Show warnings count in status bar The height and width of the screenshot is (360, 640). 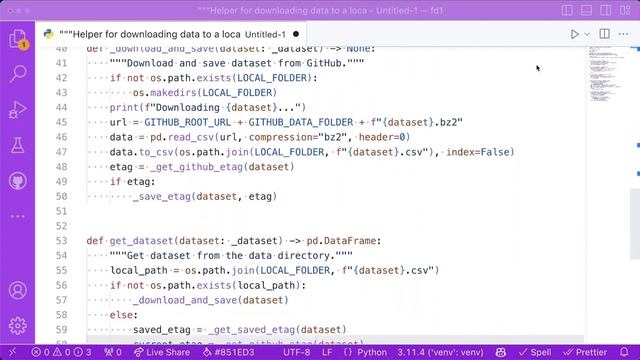pyautogui.click(x=62, y=352)
